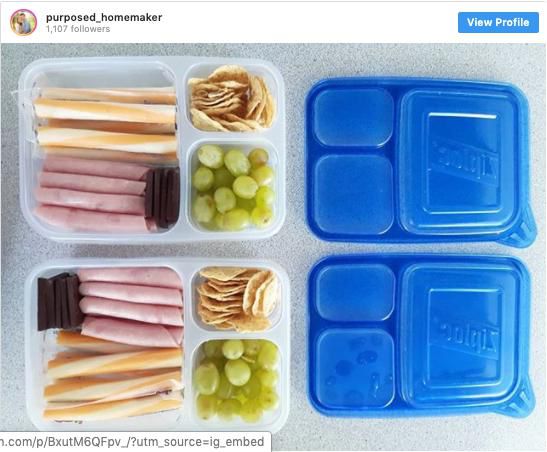Click small top-left compartment of upper blue lid
547x452 pixels.
(x=353, y=117)
